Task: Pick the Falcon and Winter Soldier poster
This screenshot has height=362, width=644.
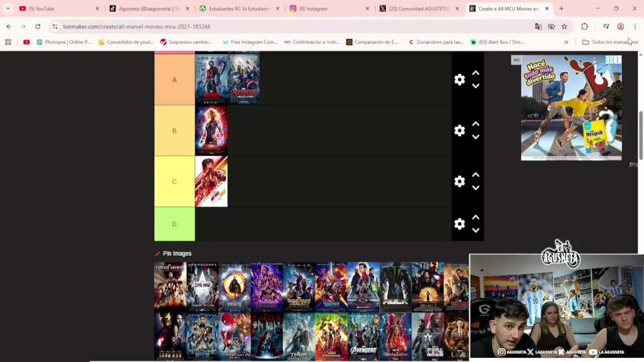Action: 428,336
